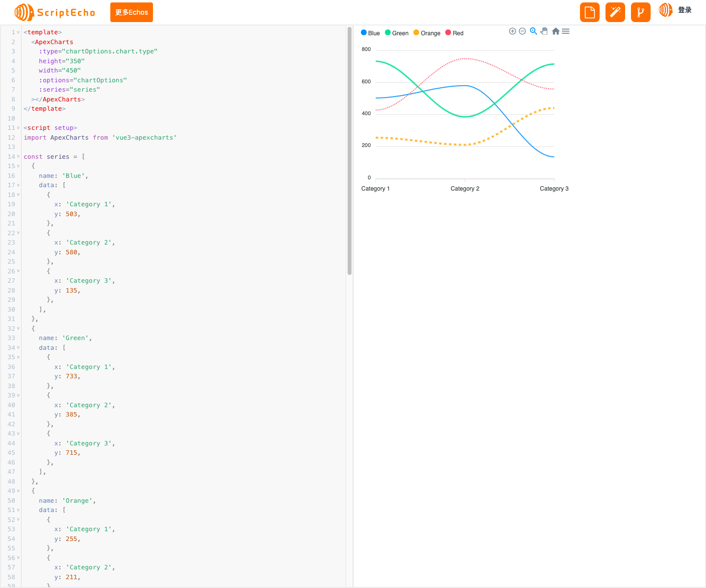706x588 pixels.
Task: Click the width="450" attribute on line 5
Action: pos(60,71)
